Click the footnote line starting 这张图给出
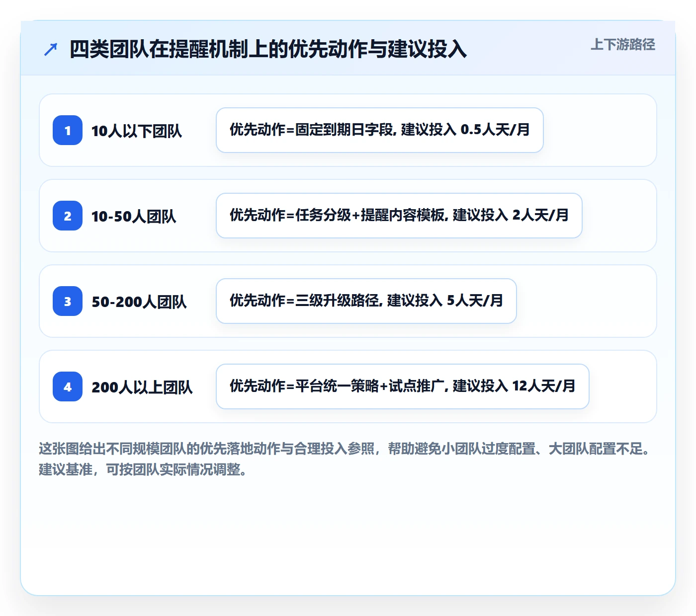 (x=345, y=449)
